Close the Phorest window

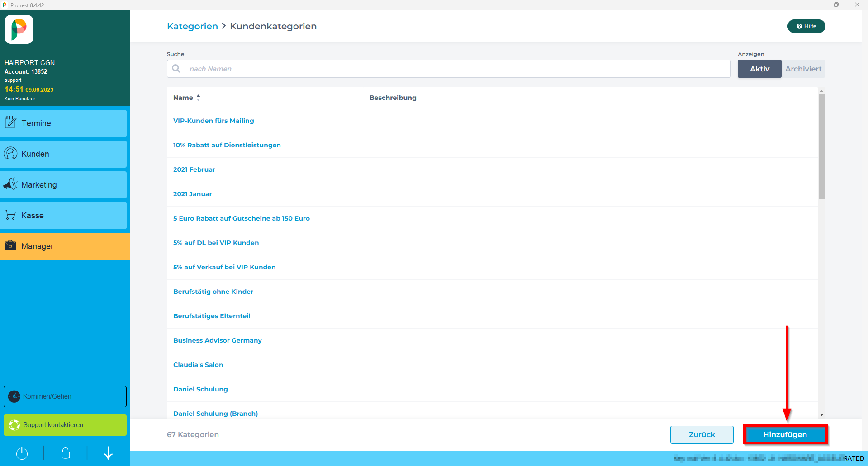(857, 5)
